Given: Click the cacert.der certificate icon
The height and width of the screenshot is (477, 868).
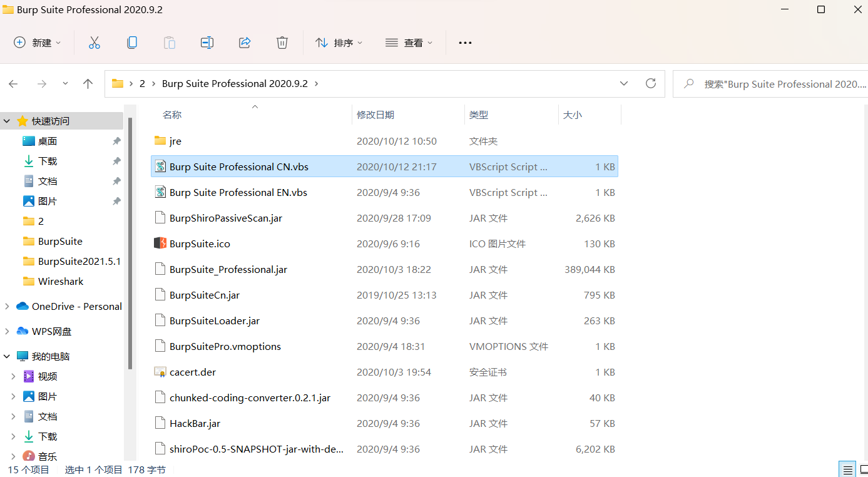Looking at the screenshot, I should tap(160, 372).
